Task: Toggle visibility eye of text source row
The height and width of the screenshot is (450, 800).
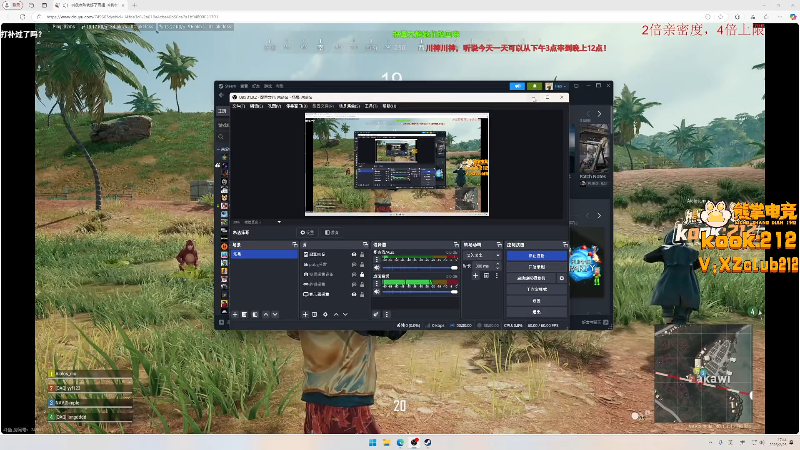Action: coord(354,264)
